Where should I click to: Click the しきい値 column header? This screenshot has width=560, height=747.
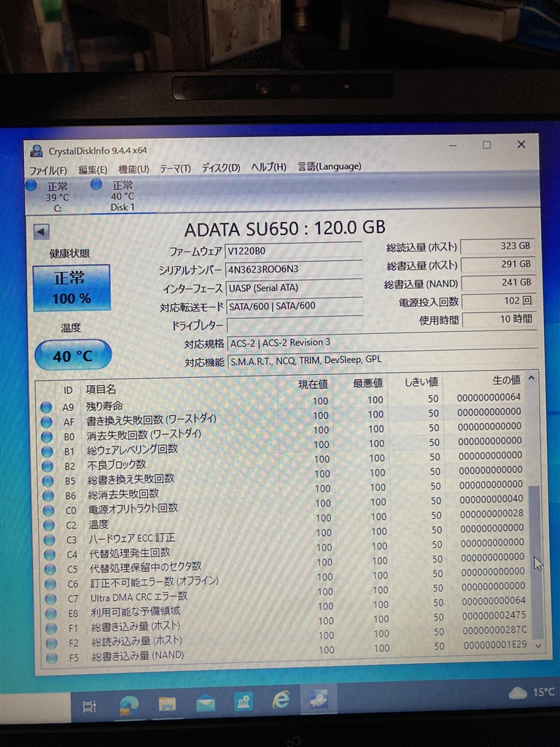tap(421, 382)
